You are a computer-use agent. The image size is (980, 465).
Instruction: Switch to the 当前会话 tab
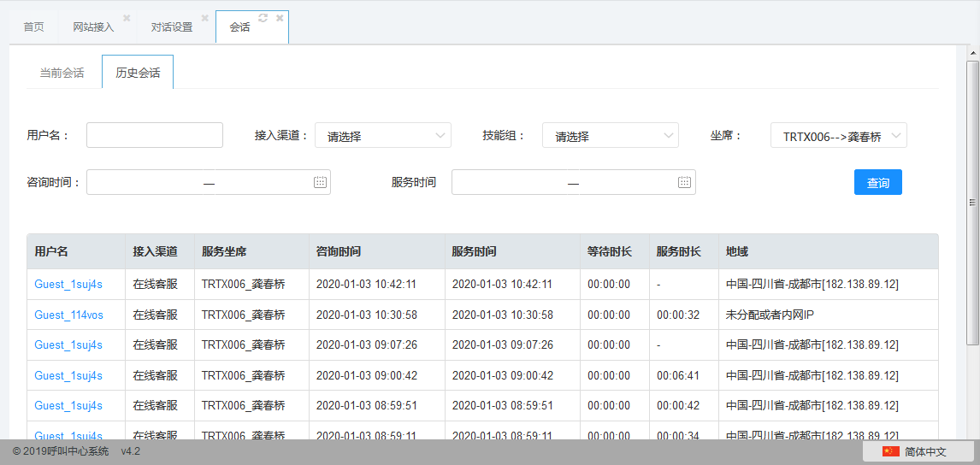[62, 73]
